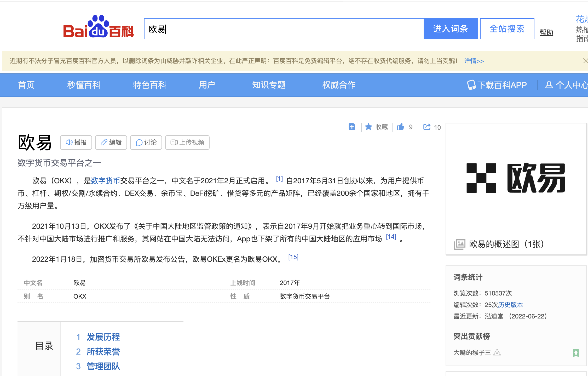Open the 讨论 discussion button

click(x=146, y=143)
